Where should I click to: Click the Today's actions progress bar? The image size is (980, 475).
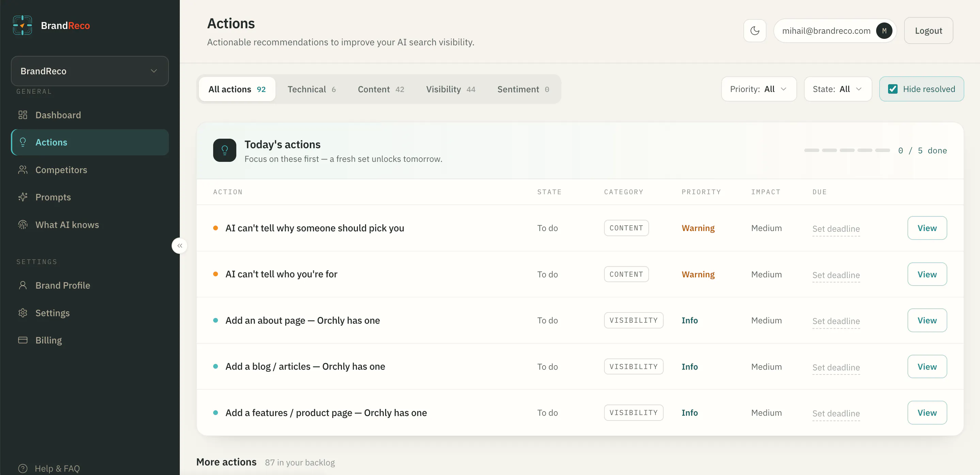point(847,150)
